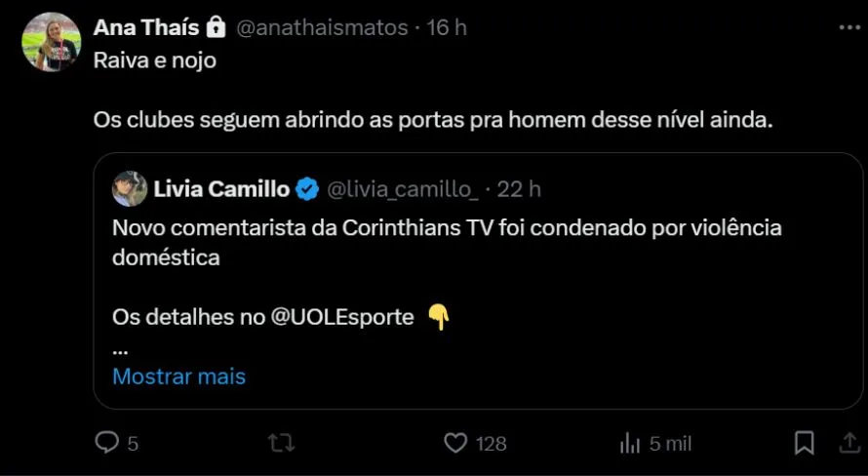Open the @anathaismatos handle link
Screen dimensions: 868x476
322,27
